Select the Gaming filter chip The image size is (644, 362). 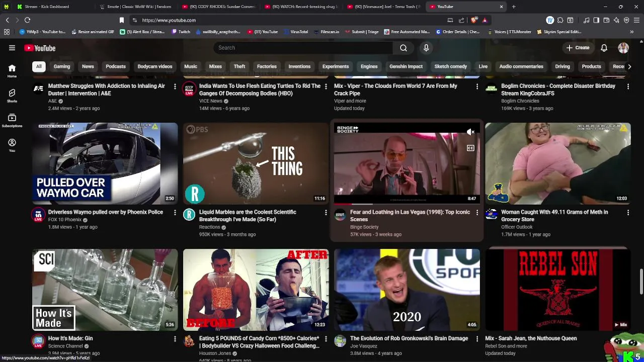coord(62,66)
